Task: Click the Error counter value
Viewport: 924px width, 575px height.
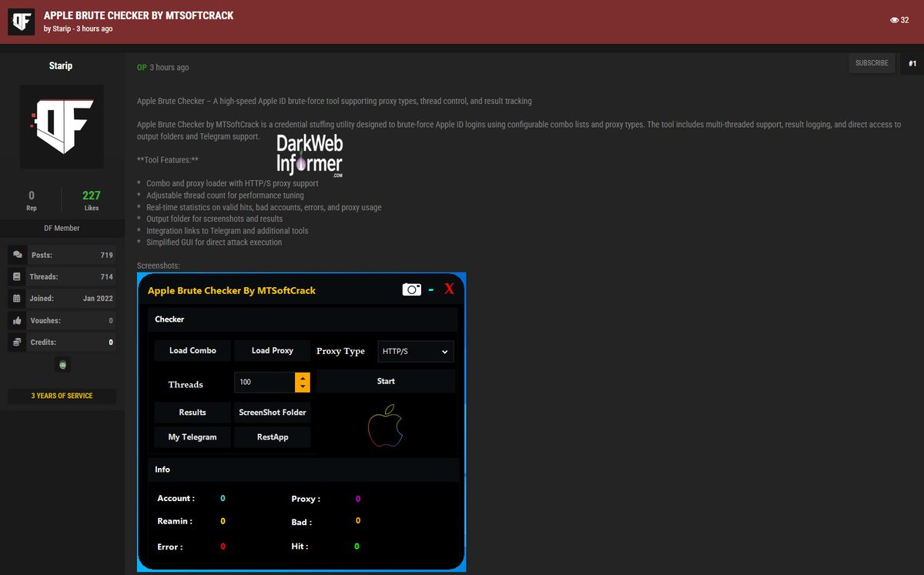Action: point(223,547)
